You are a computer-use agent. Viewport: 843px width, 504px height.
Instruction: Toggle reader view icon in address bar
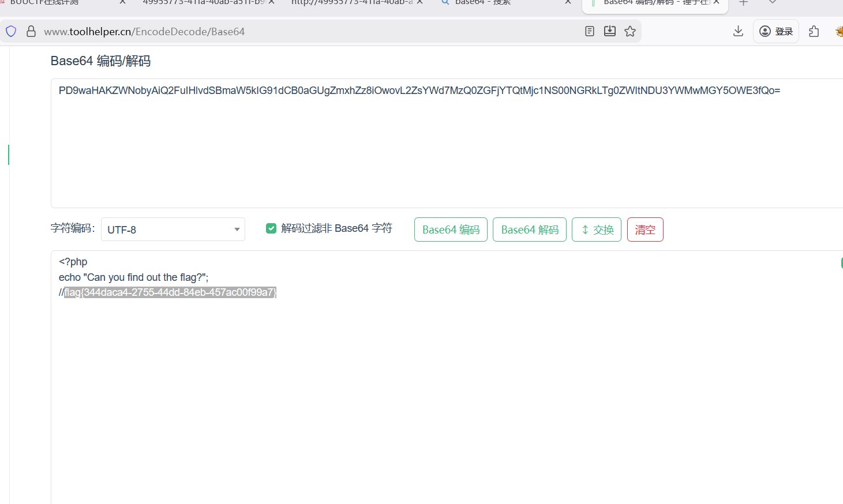click(x=589, y=31)
